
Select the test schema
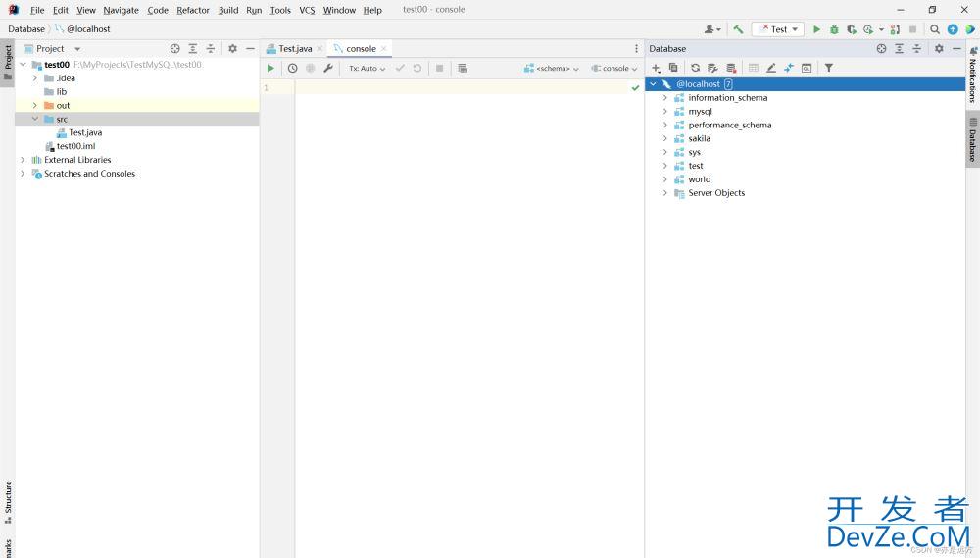point(696,166)
